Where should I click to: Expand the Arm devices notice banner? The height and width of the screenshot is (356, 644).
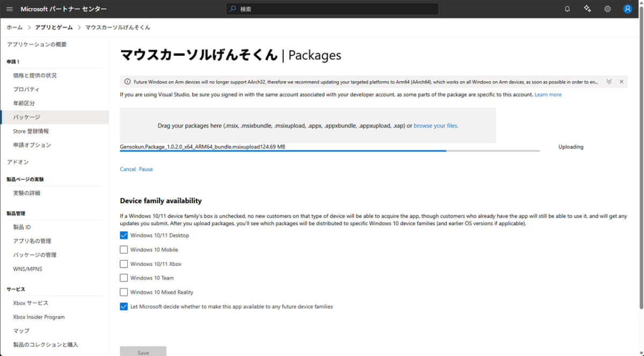coord(609,81)
